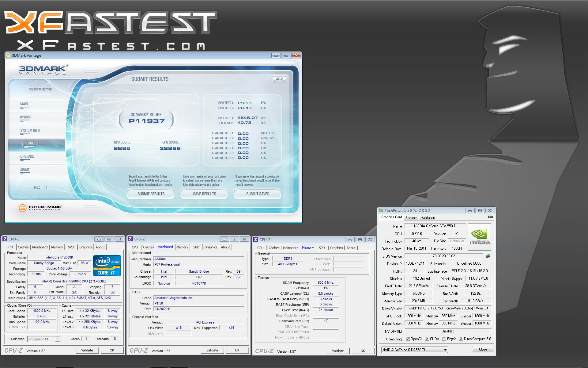Click Validate in the first CPU-Z window
The image size is (588, 368).
pyautogui.click(x=87, y=350)
